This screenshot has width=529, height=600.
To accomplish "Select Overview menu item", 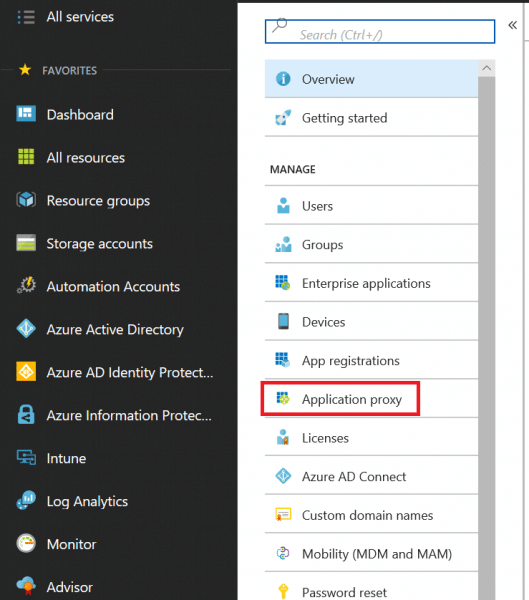I will click(371, 79).
